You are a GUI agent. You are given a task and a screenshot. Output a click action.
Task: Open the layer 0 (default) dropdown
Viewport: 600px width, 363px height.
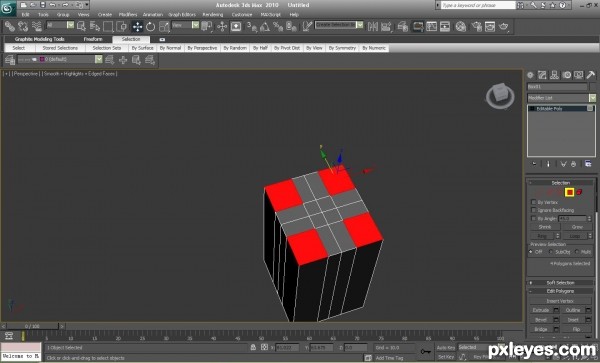coord(99,59)
